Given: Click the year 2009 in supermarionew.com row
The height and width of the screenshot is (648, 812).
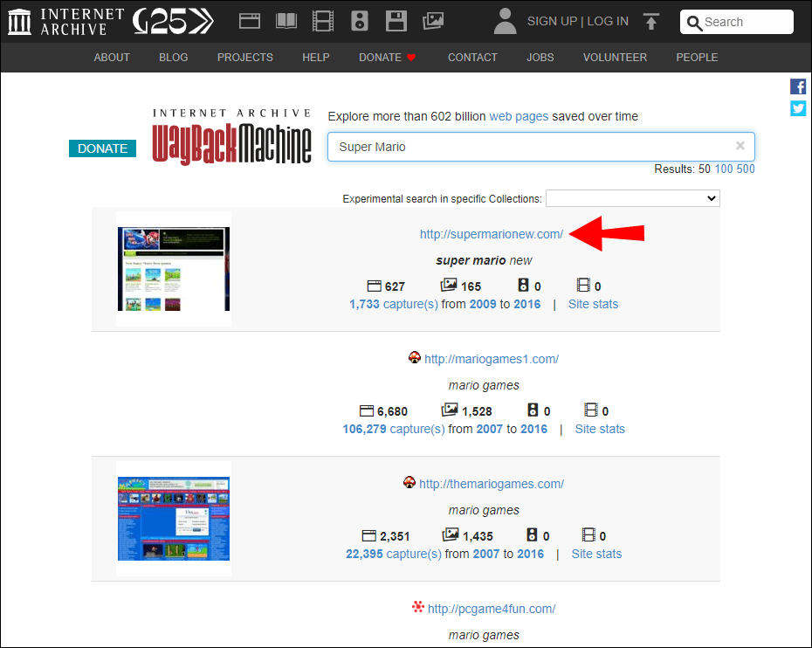Looking at the screenshot, I should (x=483, y=304).
